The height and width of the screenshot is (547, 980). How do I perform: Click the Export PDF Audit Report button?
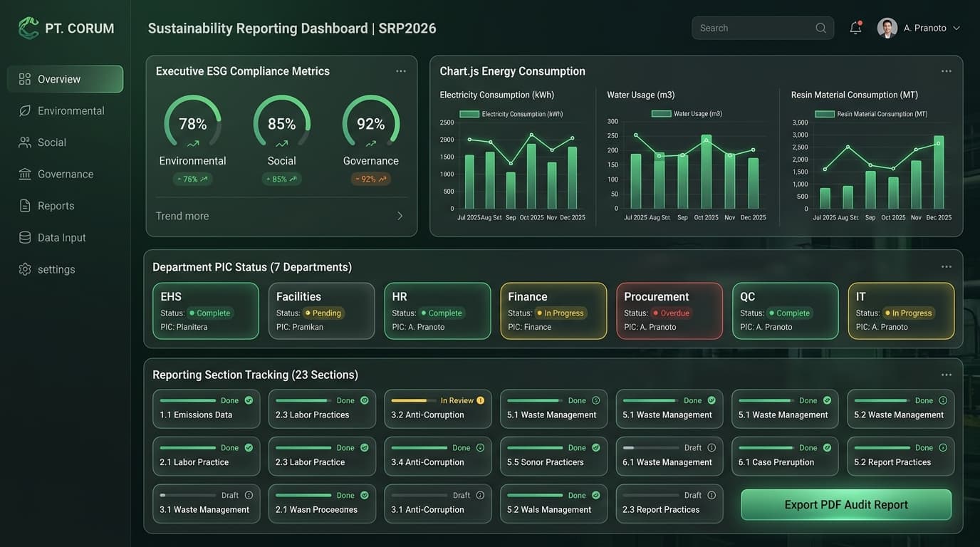coord(846,504)
